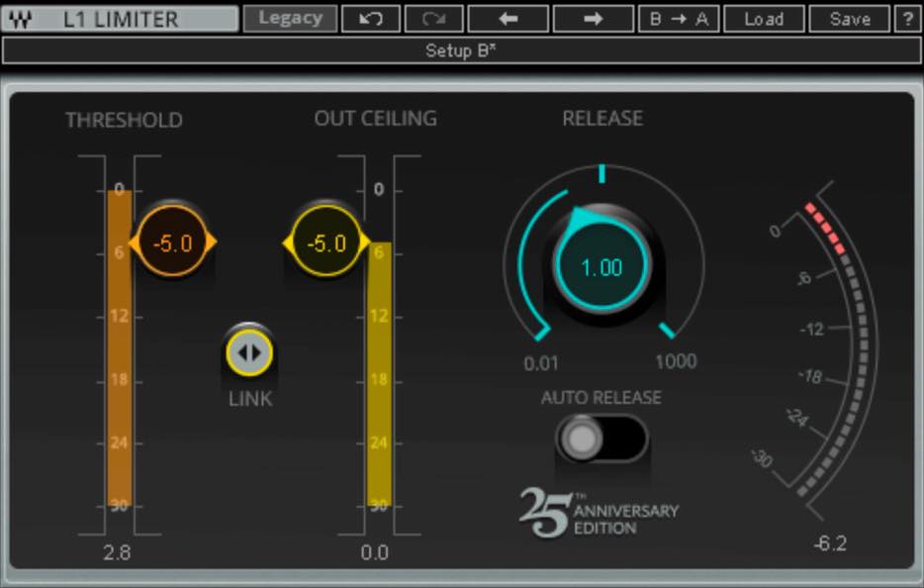Reset the out ceiling peak reading 0.0
The image size is (924, 588).
coord(375,552)
